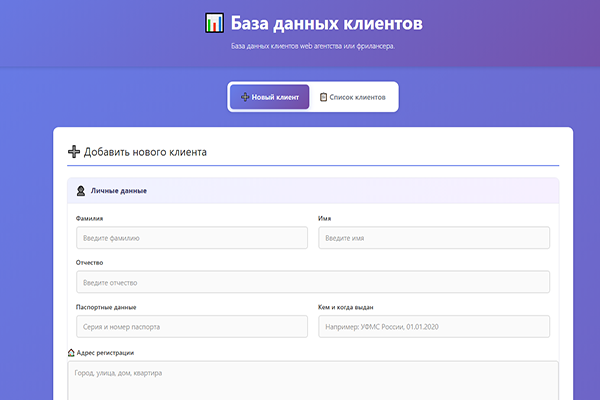This screenshot has width=600, height=400.
Task: Click the person icon next to Личные данные
Action: pos(80,190)
